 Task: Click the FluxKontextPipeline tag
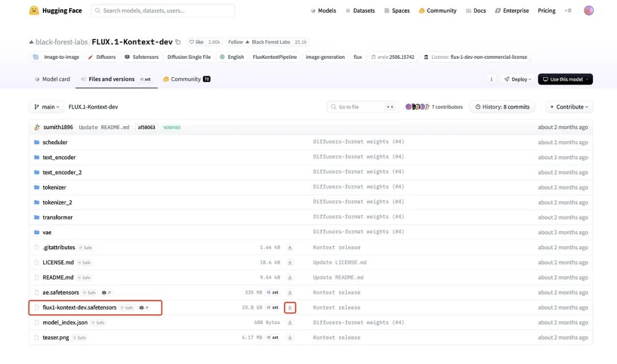coord(275,57)
